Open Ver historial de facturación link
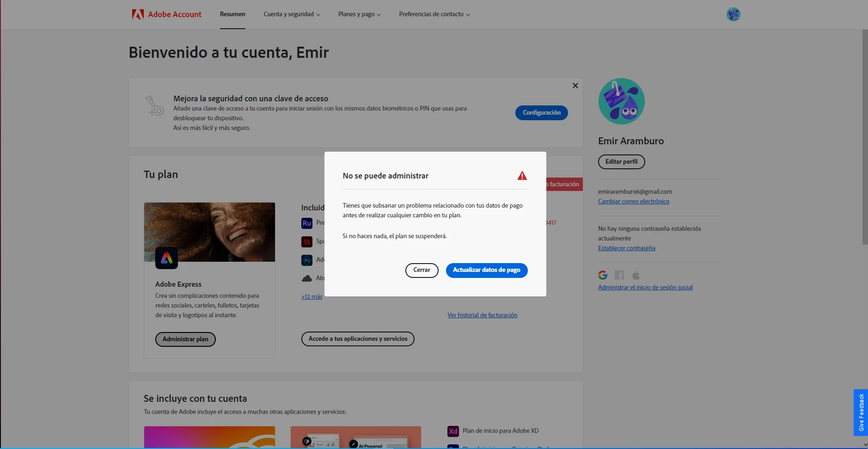The height and width of the screenshot is (449, 868). pyautogui.click(x=482, y=315)
